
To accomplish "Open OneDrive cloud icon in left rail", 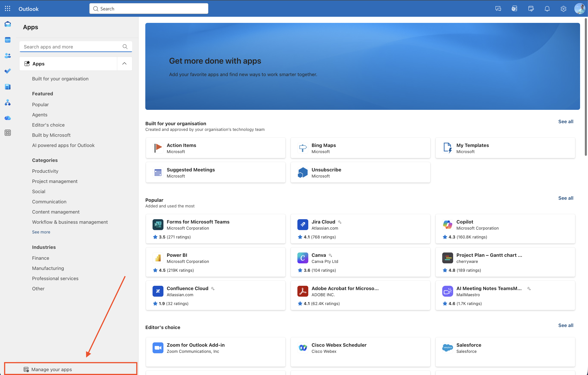I will (7, 118).
